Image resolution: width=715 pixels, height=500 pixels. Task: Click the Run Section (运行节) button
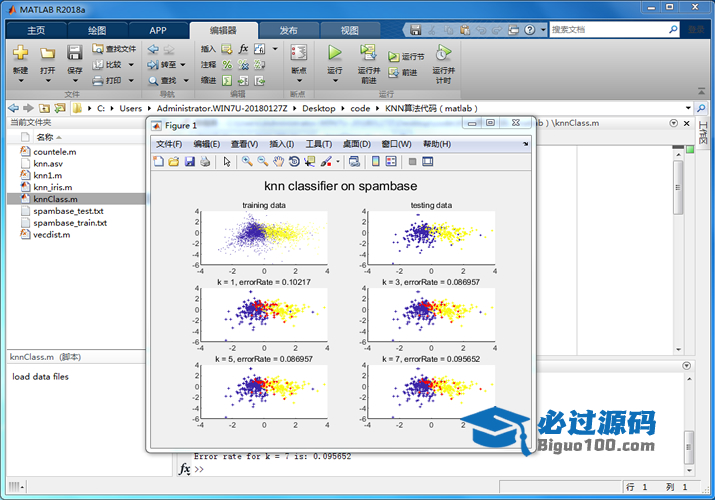pyautogui.click(x=406, y=57)
